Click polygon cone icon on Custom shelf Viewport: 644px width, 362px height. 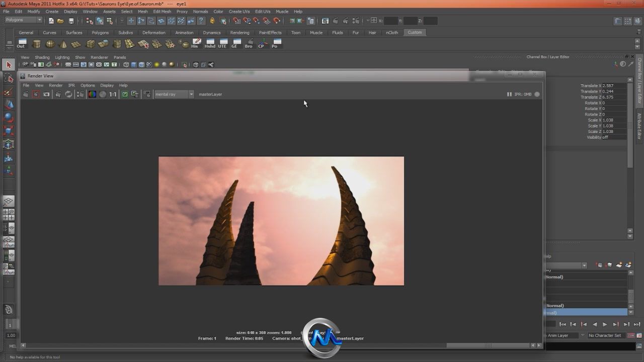63,44
